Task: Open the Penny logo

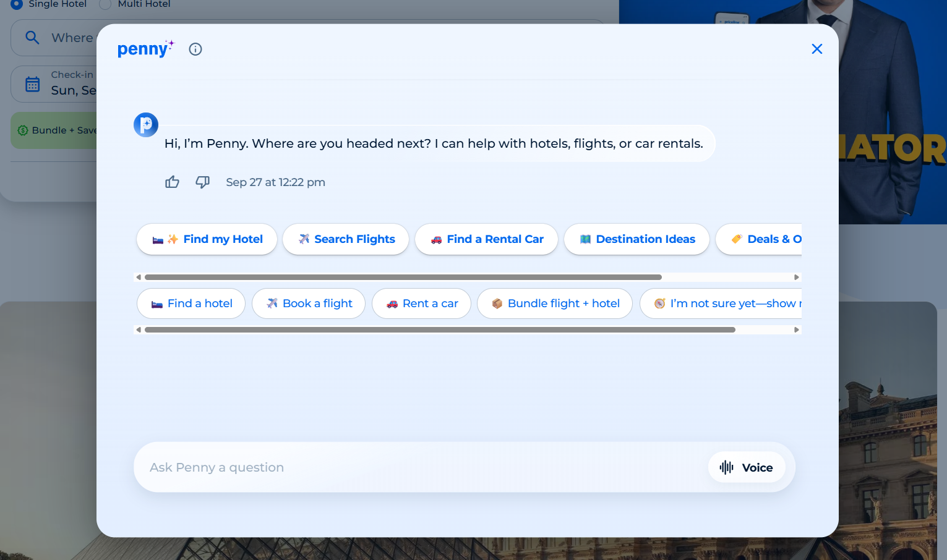Action: tap(146, 48)
